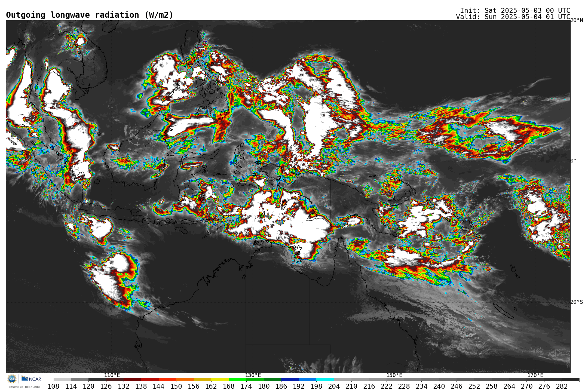Pick the dark maroon 132–138 colorbar swatch
Image resolution: width=588 pixels, height=390 pixels.
[132, 380]
